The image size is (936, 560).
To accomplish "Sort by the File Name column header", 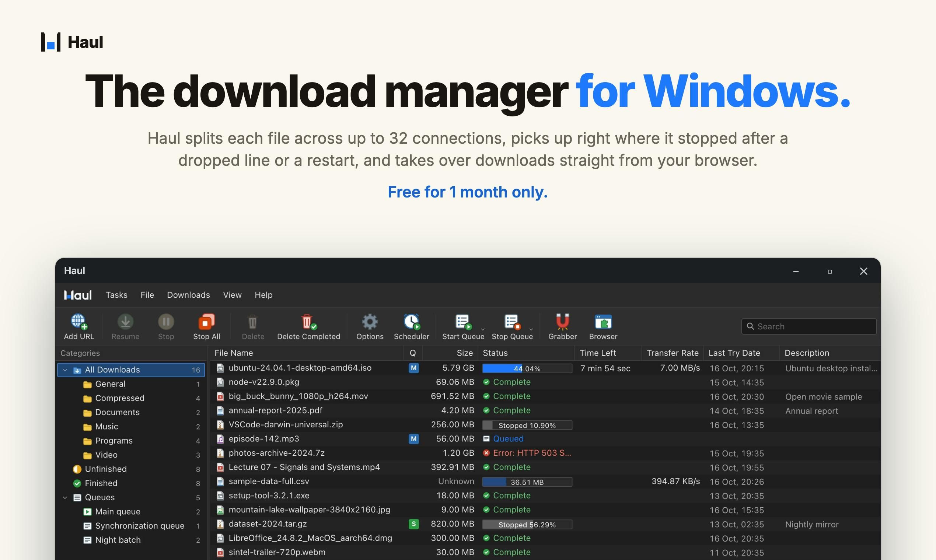I will pos(307,353).
